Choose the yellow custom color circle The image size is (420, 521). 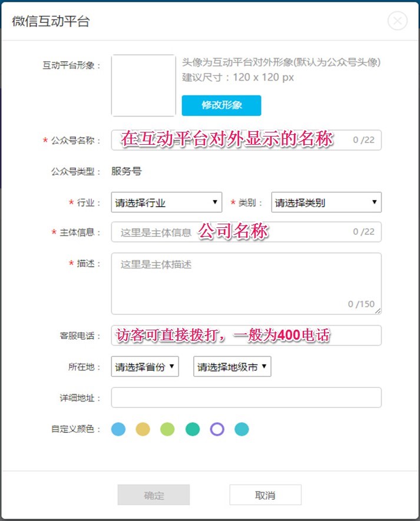(143, 429)
